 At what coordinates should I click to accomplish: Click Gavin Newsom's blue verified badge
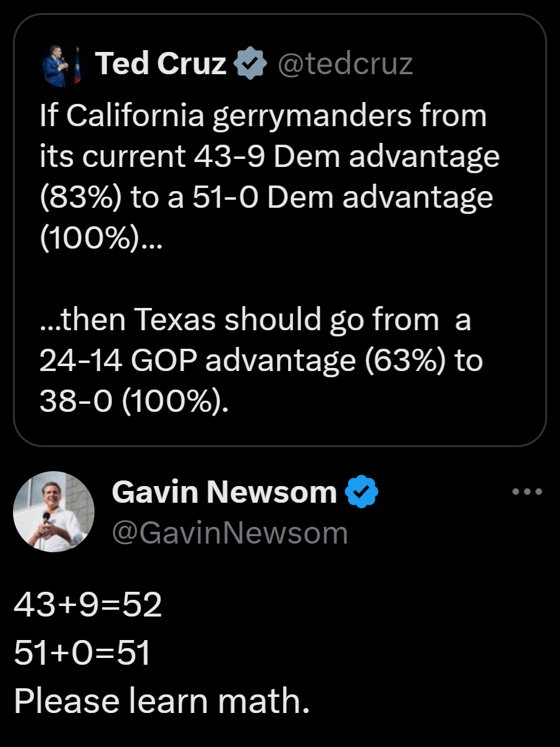[x=361, y=492]
